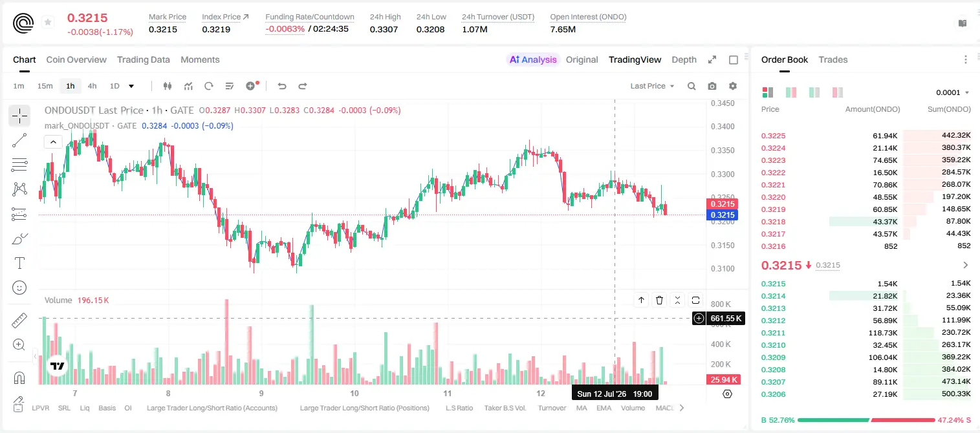Viewport: 980px width, 433px height.
Task: Click the undo arrow in chart toolbar
Action: point(282,86)
